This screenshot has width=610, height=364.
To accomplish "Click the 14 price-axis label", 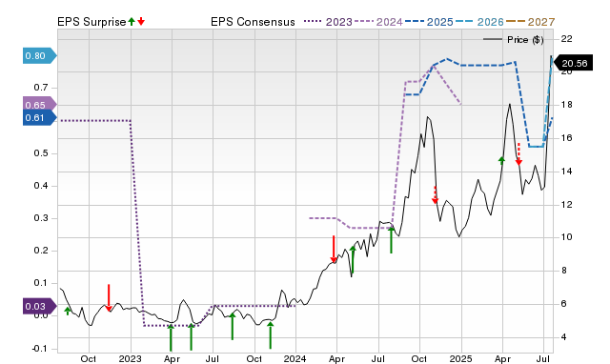I will pos(567,172).
